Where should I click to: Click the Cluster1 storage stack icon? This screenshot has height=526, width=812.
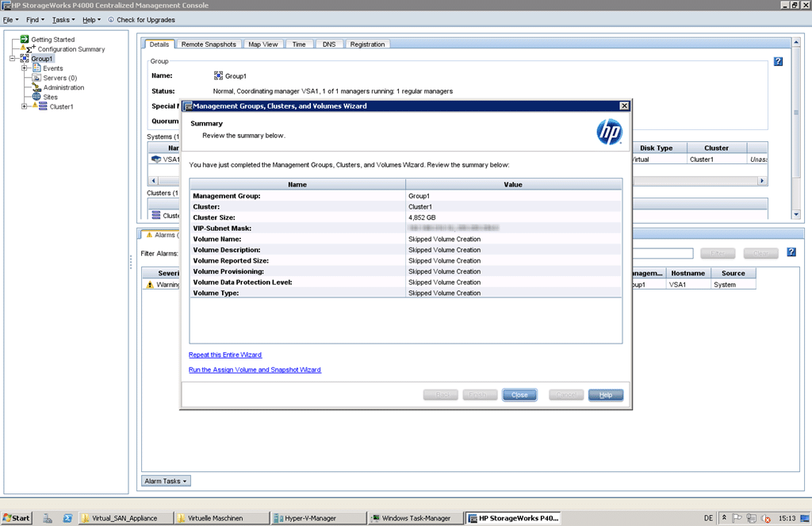click(43, 106)
